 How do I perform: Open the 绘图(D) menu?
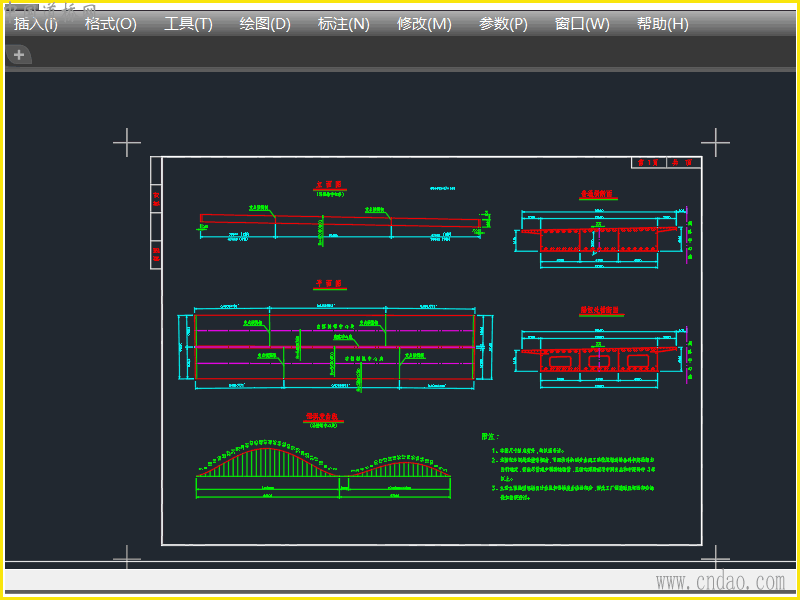pos(265,24)
